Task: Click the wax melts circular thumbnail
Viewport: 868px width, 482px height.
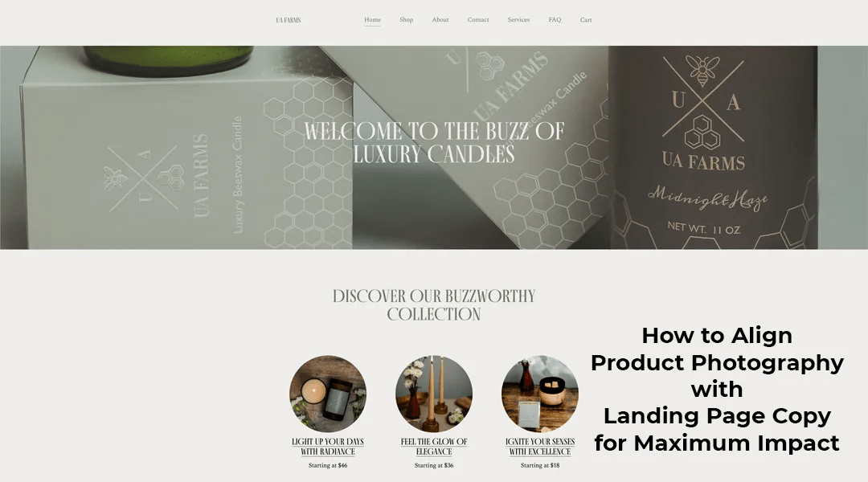Action: [540, 394]
